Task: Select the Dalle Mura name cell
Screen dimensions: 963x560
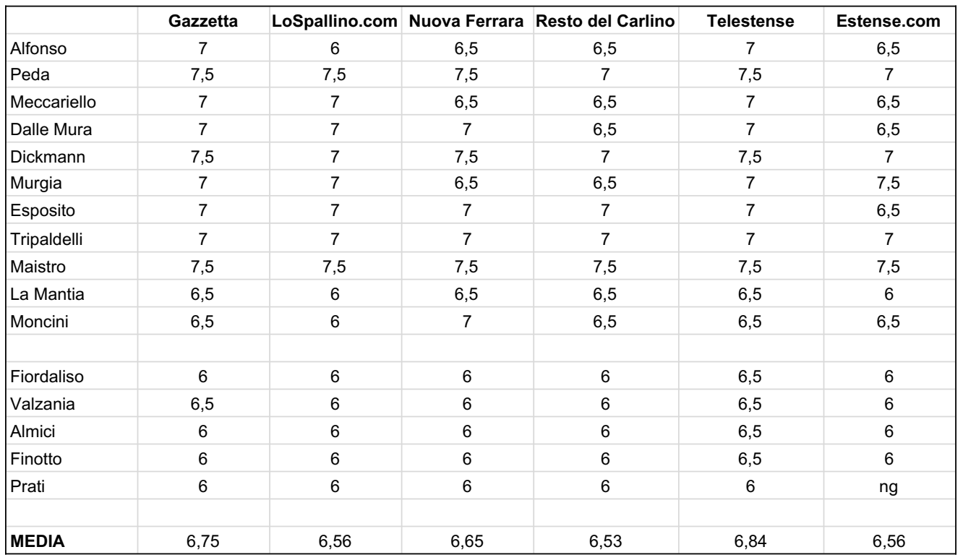Action: click(x=72, y=131)
